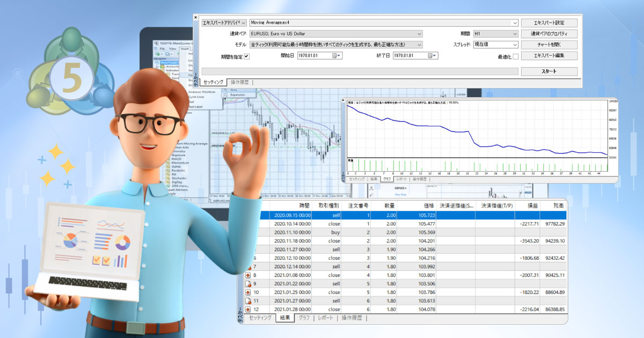The width and height of the screenshot is (644, 338).
Task: Select the 2020.10.14 close trade row
Action: (411, 224)
